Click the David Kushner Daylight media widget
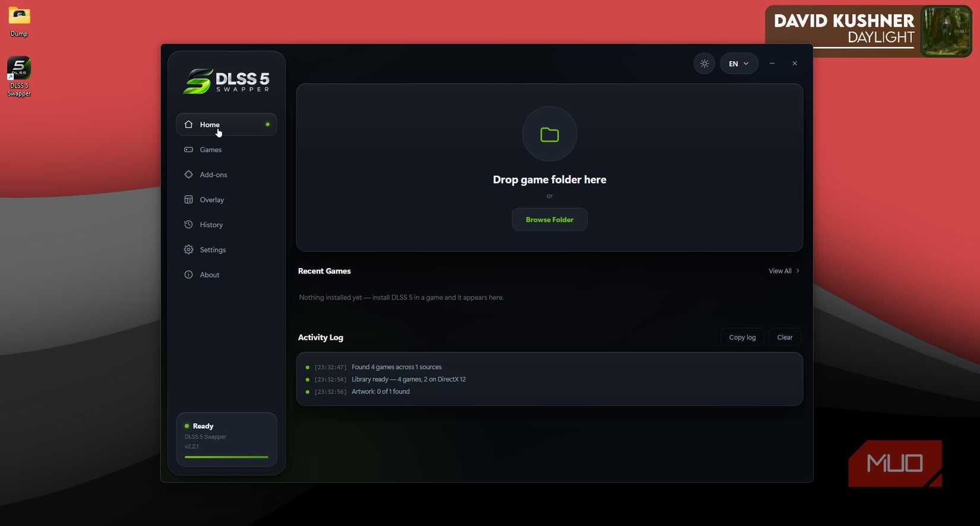 pos(868,31)
